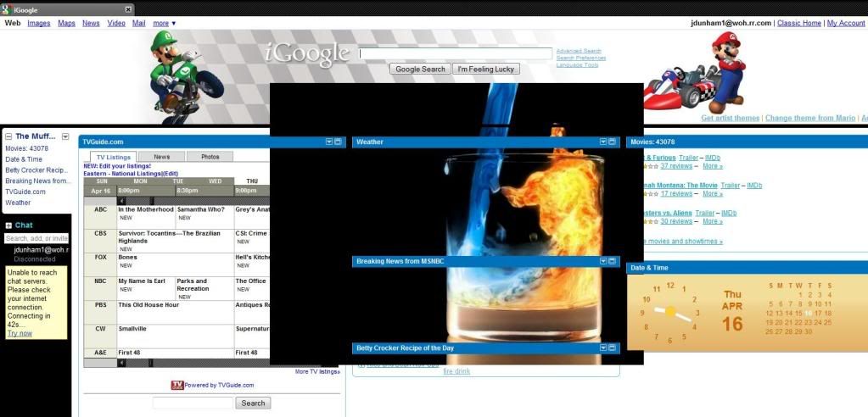Viewport: 868px width, 417px height.
Task: Click the Google Search button
Action: 420,69
